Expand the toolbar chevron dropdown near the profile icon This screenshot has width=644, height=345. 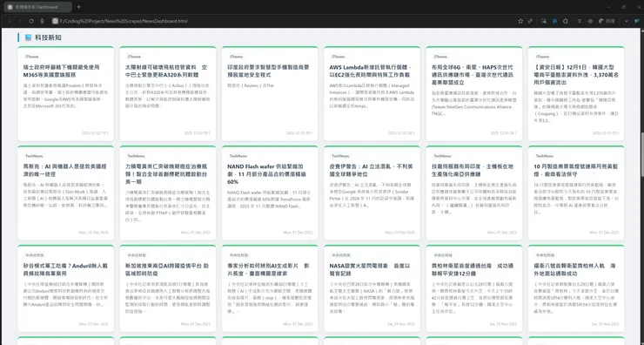[x=626, y=21]
